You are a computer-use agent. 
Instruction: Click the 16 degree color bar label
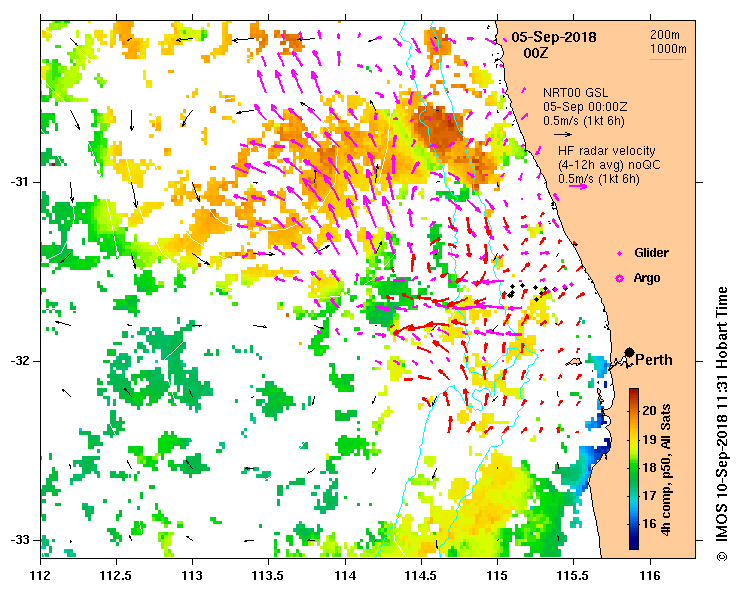coord(649,523)
